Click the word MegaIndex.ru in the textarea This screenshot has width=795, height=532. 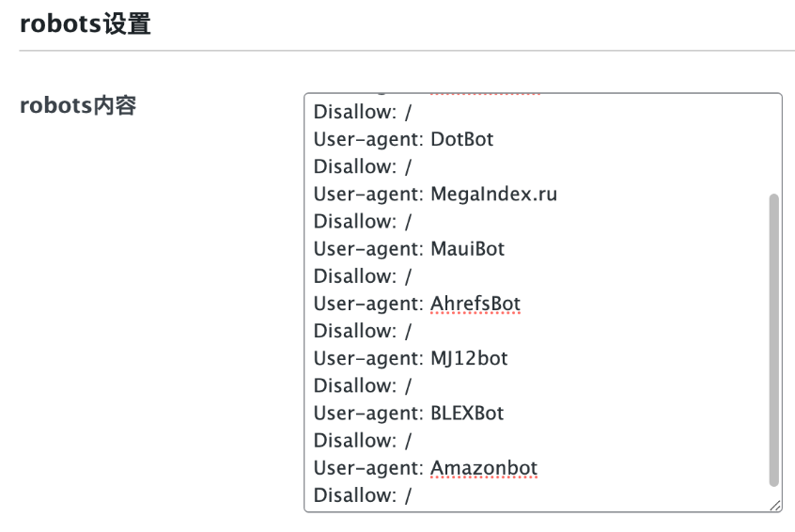(493, 195)
